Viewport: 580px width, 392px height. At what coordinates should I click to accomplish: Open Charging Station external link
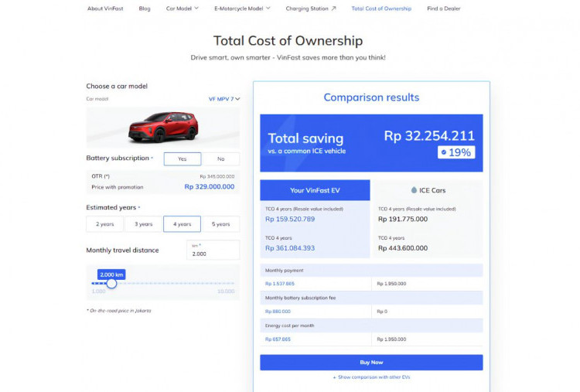click(311, 9)
